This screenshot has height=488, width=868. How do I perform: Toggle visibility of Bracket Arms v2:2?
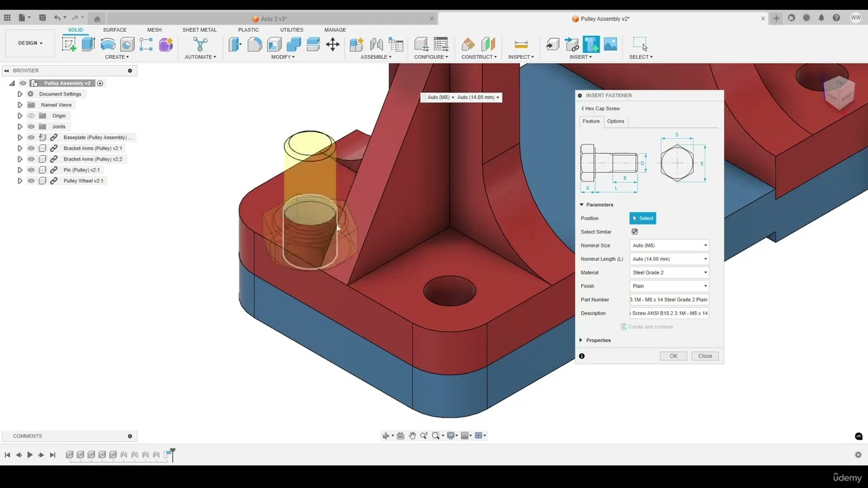coord(31,159)
